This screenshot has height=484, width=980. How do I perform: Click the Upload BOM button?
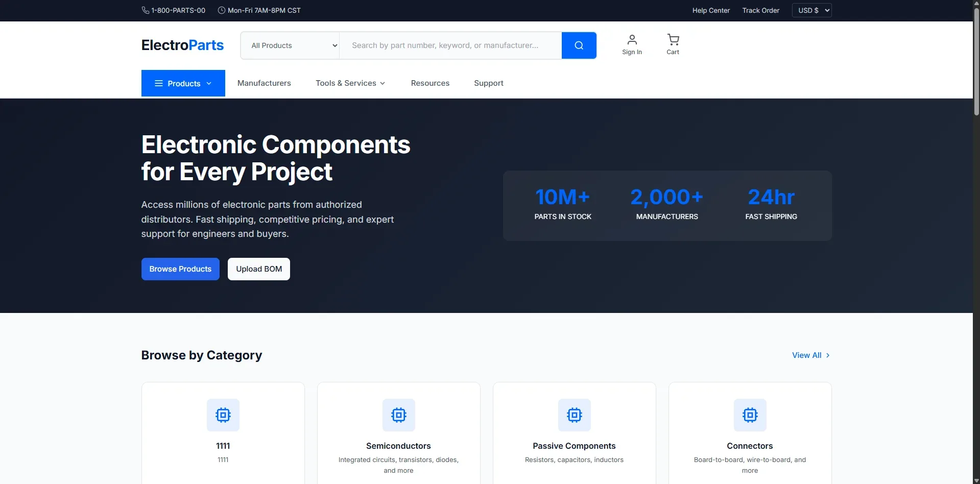click(258, 269)
